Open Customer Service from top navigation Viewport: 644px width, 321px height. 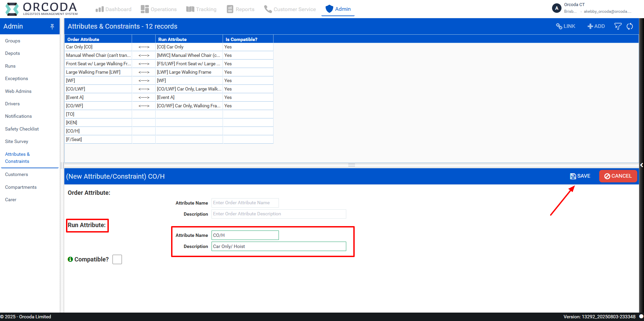pyautogui.click(x=290, y=9)
